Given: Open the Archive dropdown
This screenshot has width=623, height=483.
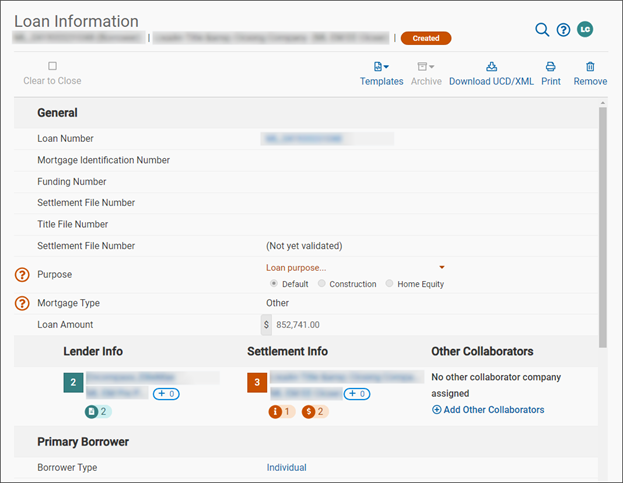Looking at the screenshot, I should (426, 73).
